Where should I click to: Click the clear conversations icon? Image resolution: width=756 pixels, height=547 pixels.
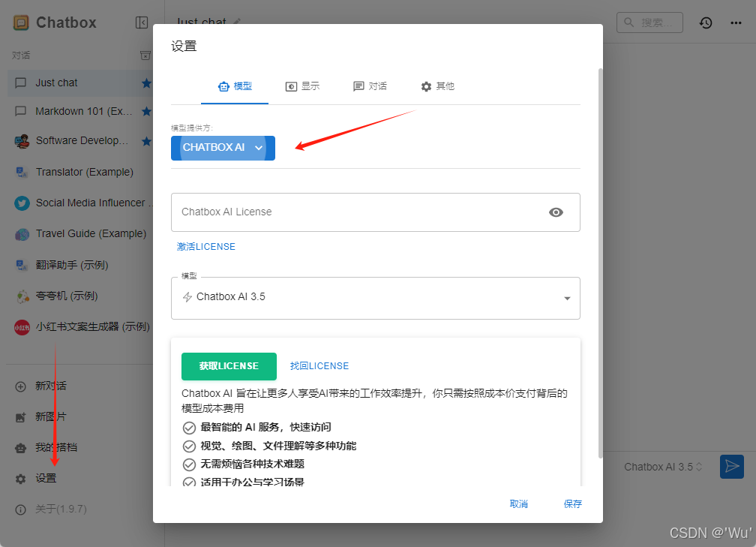point(145,56)
